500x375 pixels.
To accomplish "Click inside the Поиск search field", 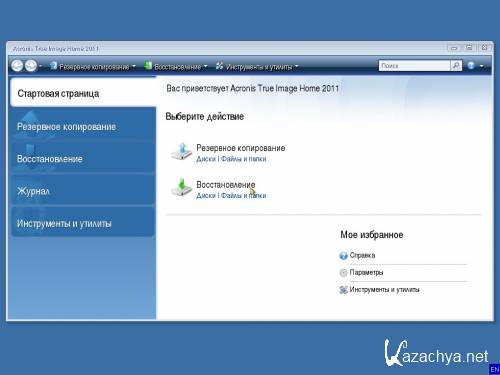I will 414,66.
